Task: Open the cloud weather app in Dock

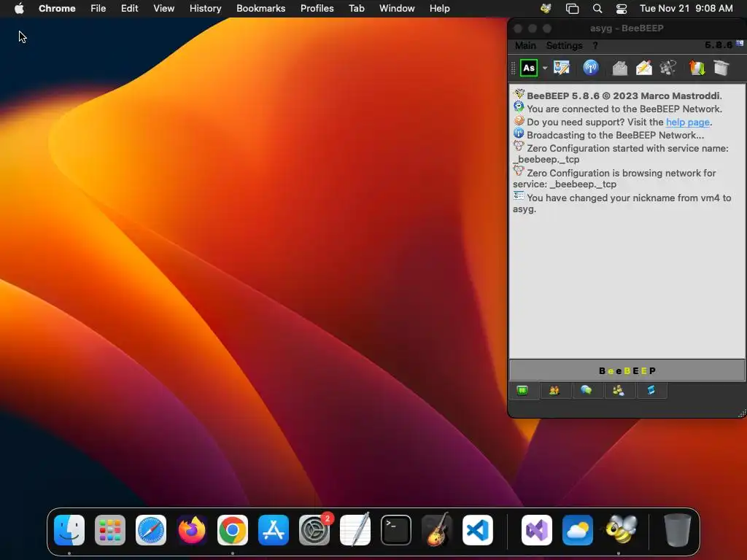Action: (578, 530)
